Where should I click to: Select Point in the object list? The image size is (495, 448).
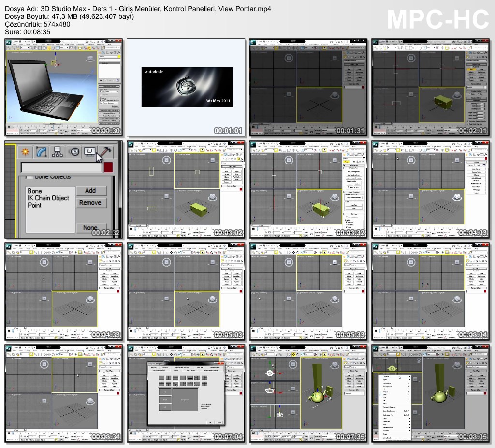(35, 205)
